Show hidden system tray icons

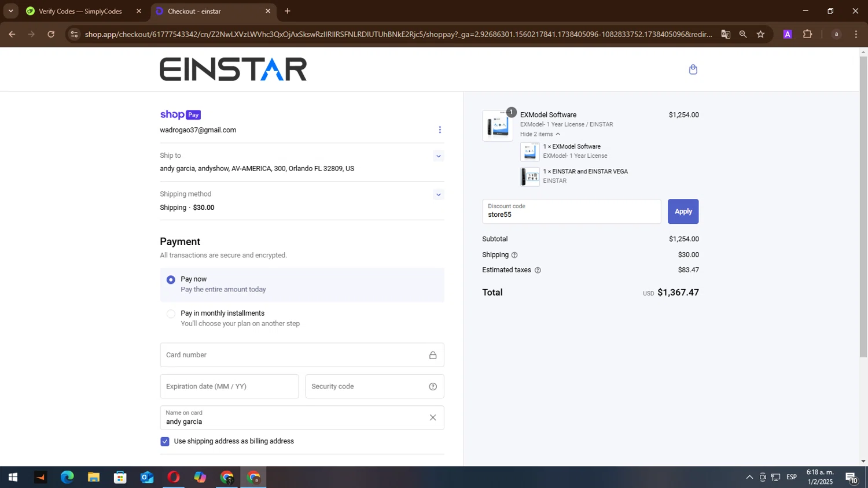pos(749,478)
